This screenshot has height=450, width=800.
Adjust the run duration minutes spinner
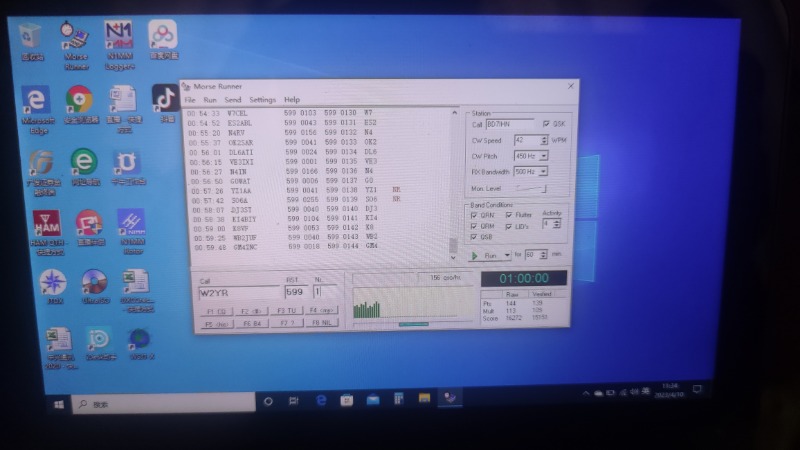point(543,254)
